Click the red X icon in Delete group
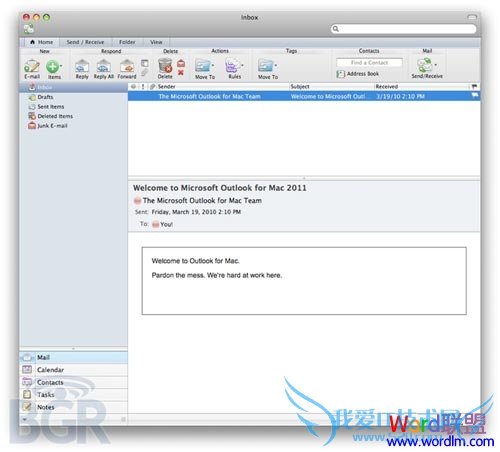The height and width of the screenshot is (452, 500). tap(181, 72)
